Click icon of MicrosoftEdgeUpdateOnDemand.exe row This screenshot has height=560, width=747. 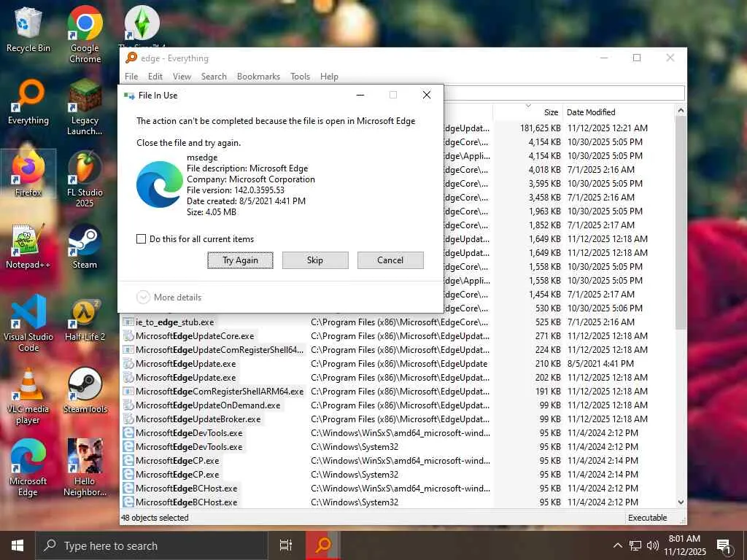128,405
